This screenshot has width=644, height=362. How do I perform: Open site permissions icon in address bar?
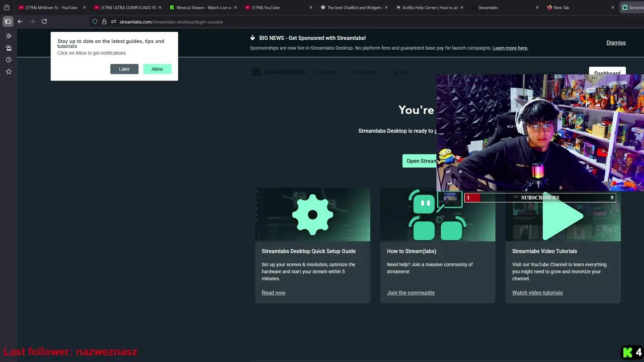114,22
